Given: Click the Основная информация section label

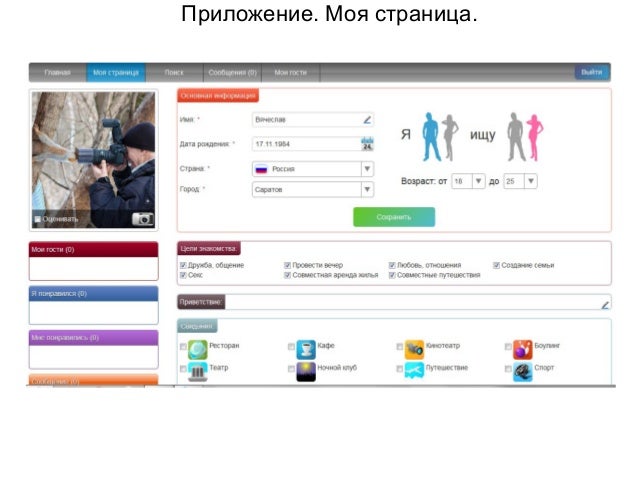Looking at the screenshot, I should [x=218, y=96].
